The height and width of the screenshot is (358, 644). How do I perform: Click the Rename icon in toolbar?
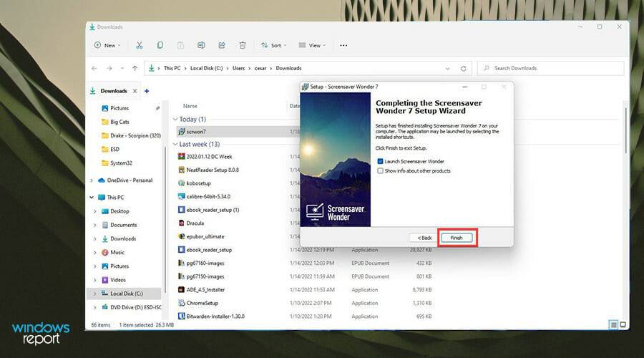click(201, 45)
